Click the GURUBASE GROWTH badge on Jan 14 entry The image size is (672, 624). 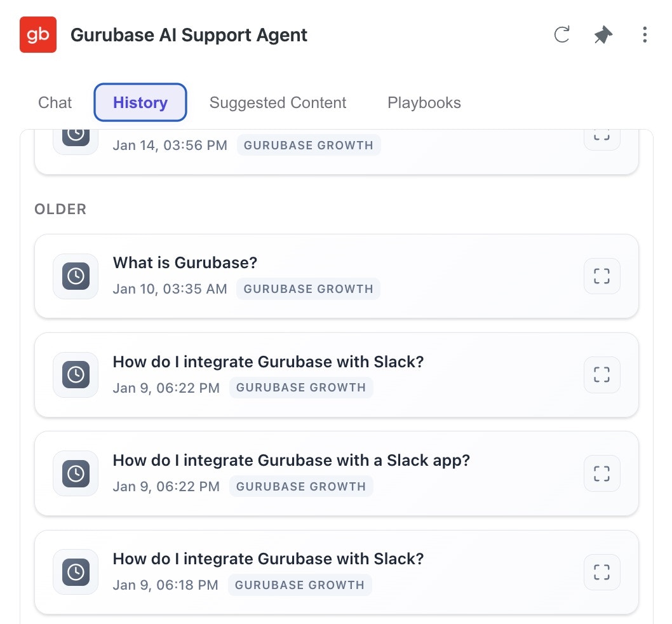(x=308, y=145)
